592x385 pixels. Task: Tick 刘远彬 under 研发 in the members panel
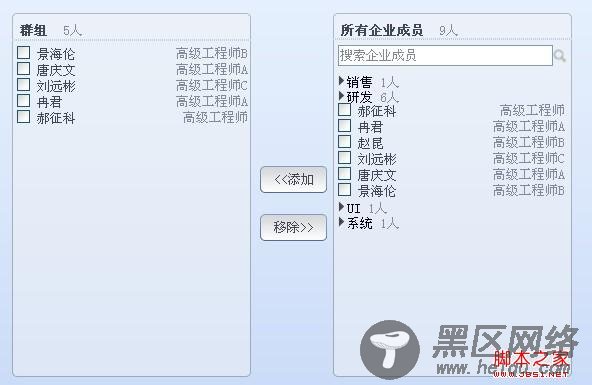coord(344,158)
